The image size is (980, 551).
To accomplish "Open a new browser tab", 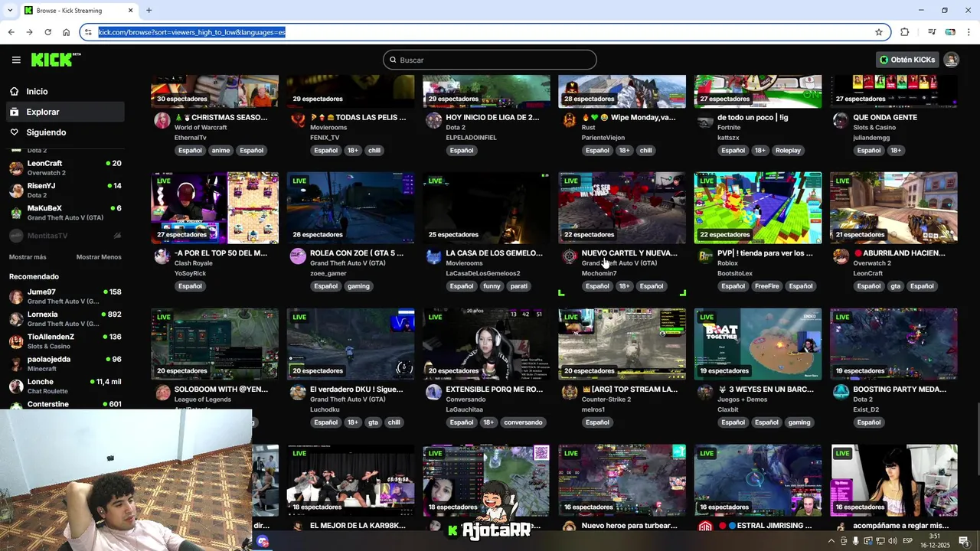I will click(149, 11).
